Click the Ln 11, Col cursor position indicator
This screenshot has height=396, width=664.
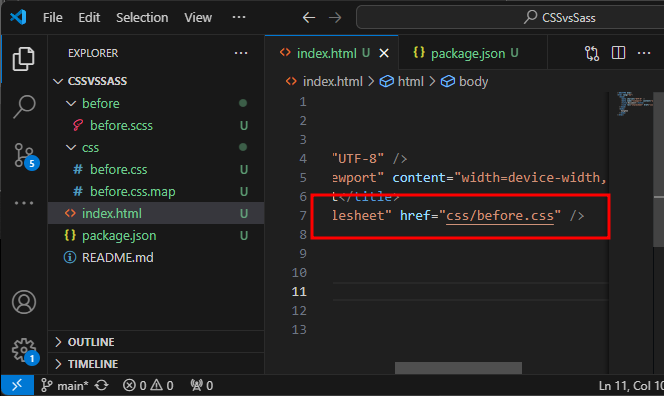(631, 385)
